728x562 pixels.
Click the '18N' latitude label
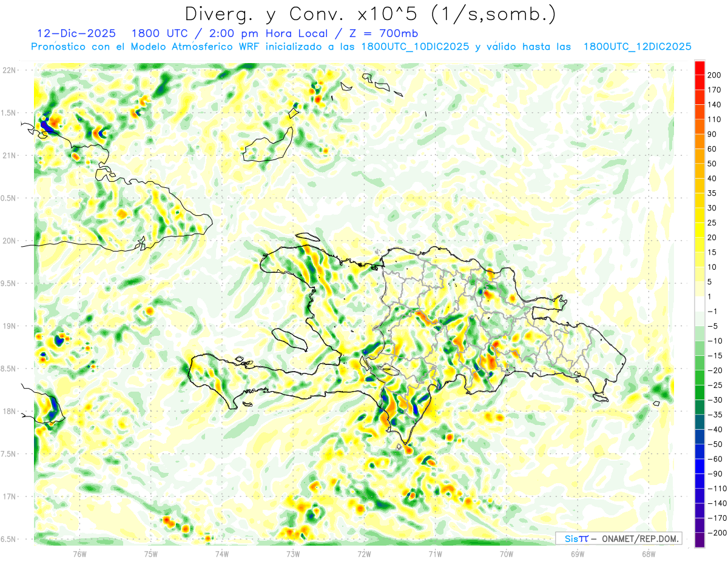[9, 411]
